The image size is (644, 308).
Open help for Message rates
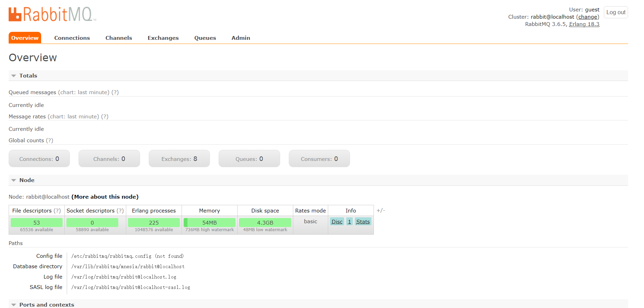[x=104, y=116]
